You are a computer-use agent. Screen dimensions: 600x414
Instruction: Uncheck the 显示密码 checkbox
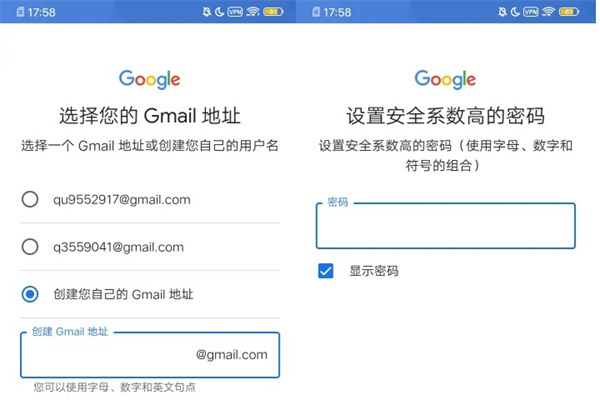tap(326, 271)
